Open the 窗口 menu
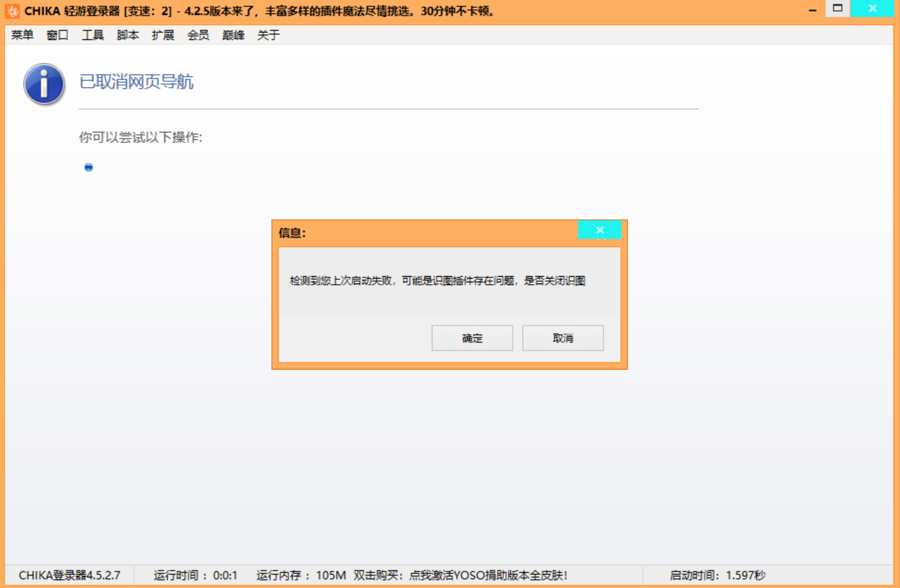The image size is (900, 588). [57, 35]
